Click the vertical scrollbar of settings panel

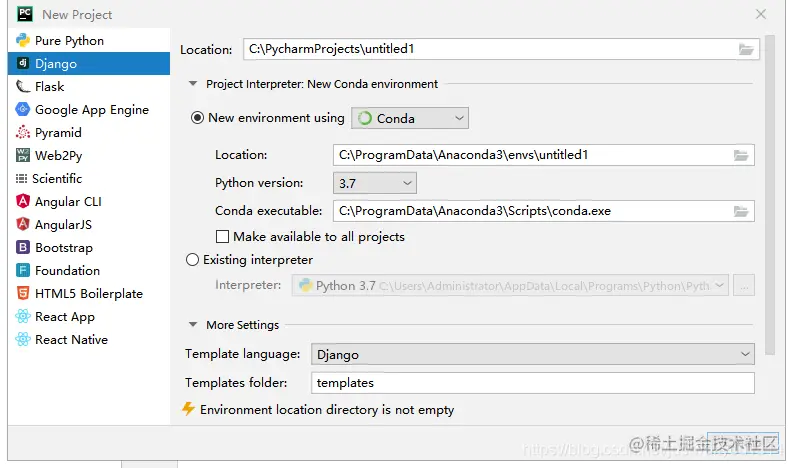(770, 195)
